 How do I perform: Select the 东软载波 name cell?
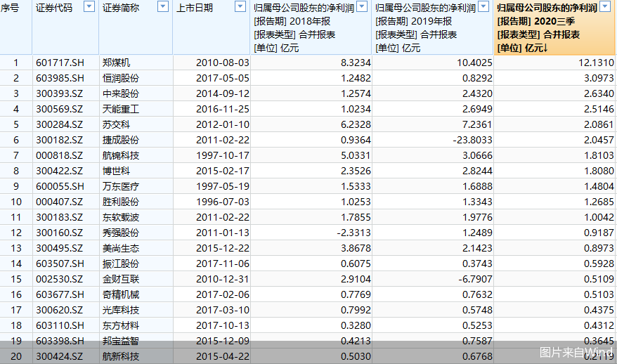click(x=121, y=217)
